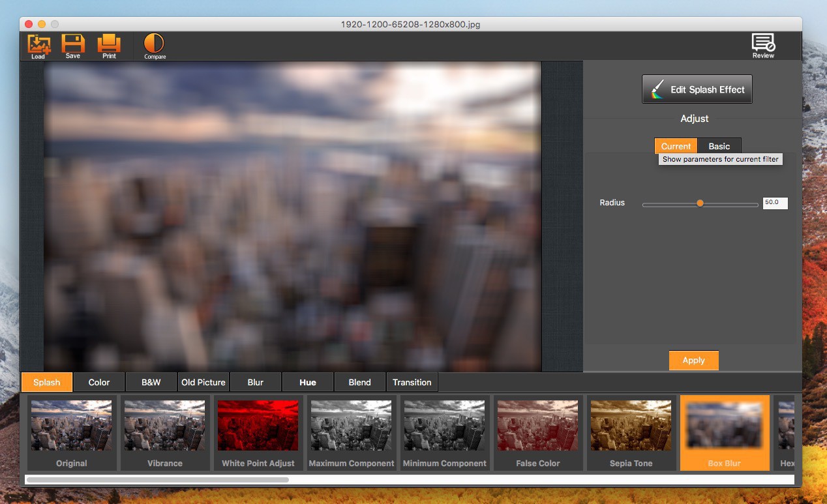This screenshot has width=827, height=504.
Task: Switch to Basic parameters toggle
Action: coord(719,146)
